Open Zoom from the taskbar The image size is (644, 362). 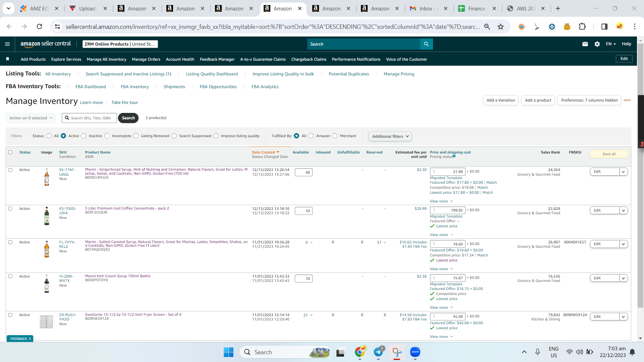[415, 352]
